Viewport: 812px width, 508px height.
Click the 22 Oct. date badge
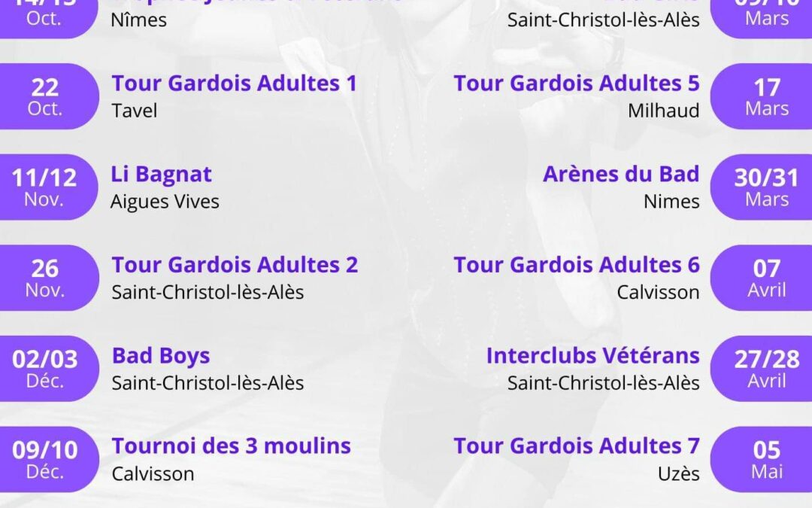coord(49,96)
